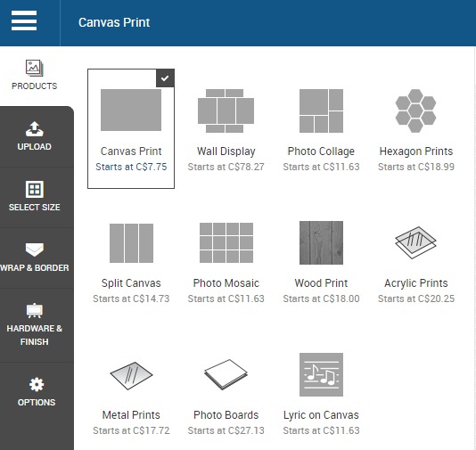Screen dimensions: 476x450
Task: Click "Starts at C$14.73" price text
Action: tap(131, 299)
